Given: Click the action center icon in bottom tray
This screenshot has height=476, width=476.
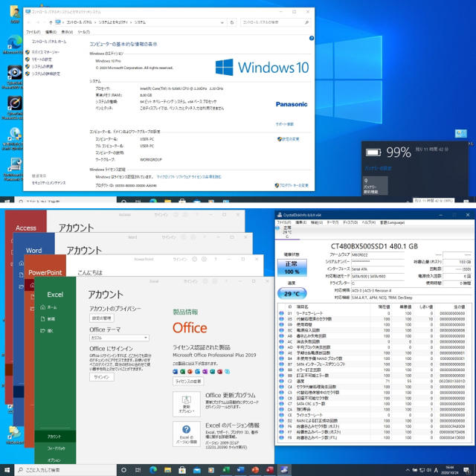Looking at the screenshot, I should [466, 470].
